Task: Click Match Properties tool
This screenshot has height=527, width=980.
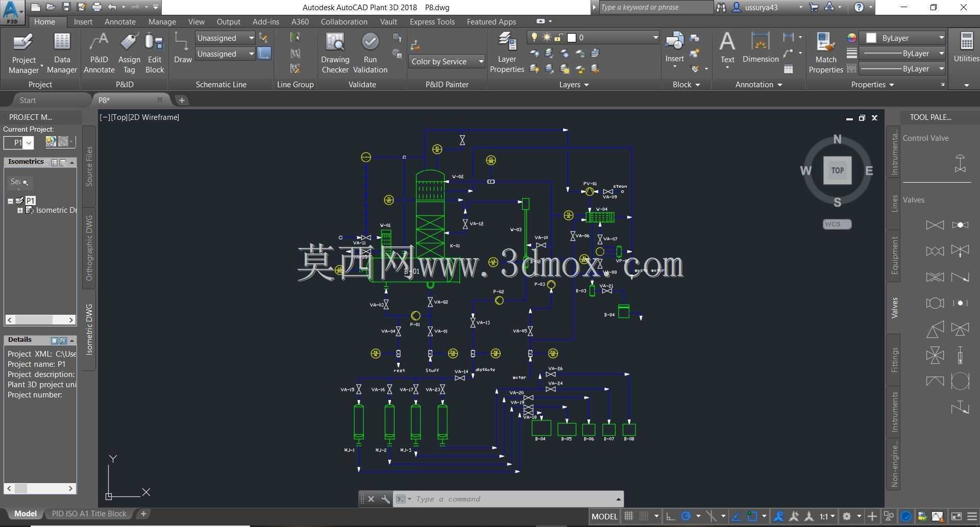Action: 825,53
